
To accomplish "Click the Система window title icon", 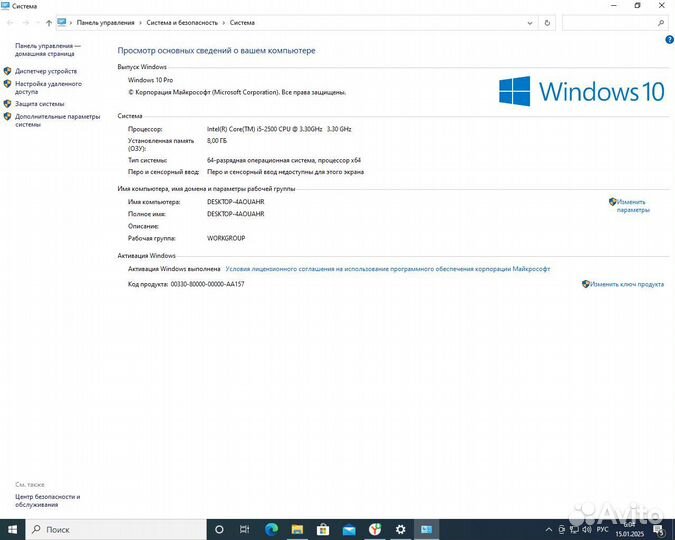I will tap(5, 6).
